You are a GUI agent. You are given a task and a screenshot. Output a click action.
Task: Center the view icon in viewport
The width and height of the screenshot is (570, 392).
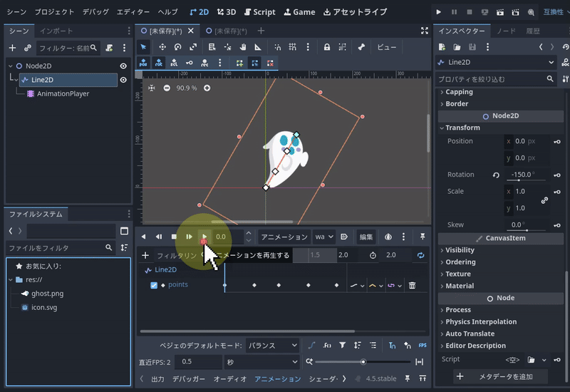coord(152,88)
